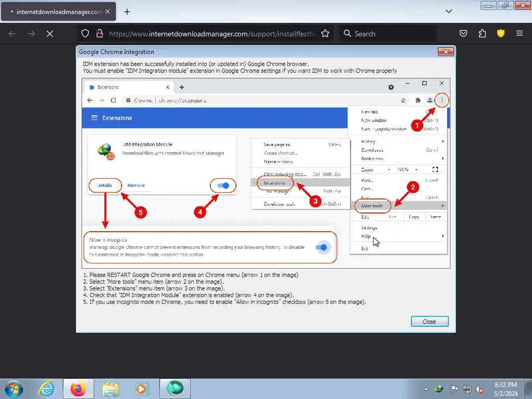Screen dimensions: 532x399
Task: Close Google Chrome Integration dialog with red X
Action: pos(446,51)
